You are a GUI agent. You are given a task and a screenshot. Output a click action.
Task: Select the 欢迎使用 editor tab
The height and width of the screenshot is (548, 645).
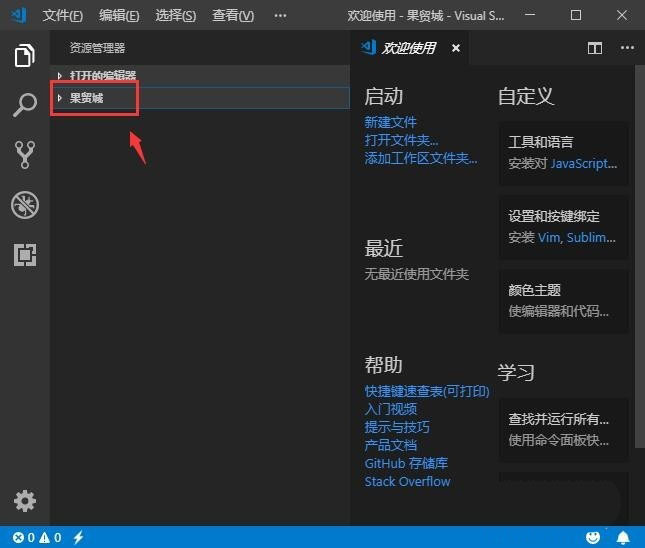pos(408,48)
